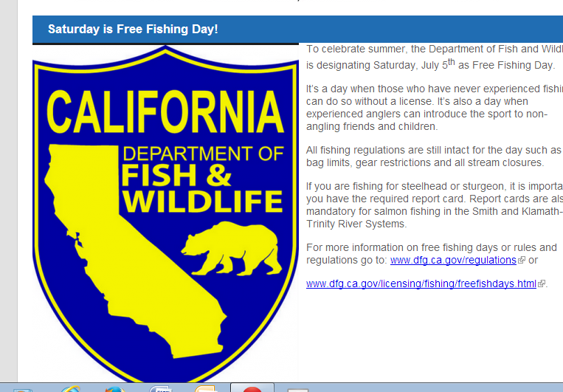Viewport: 563px width, 392px height.
Task: Click the 'It's a day when' paragraph
Action: [433, 107]
